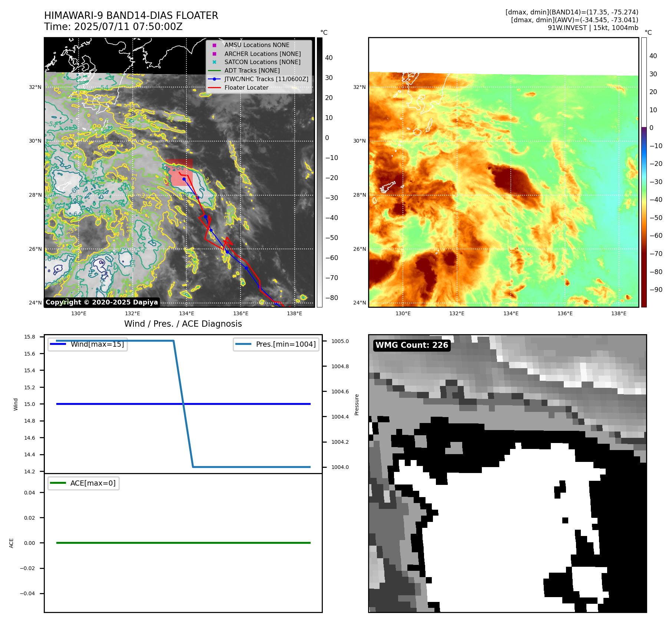Click the -80 tick on the grayscale colorbar
The image size is (672, 626).
click(331, 298)
